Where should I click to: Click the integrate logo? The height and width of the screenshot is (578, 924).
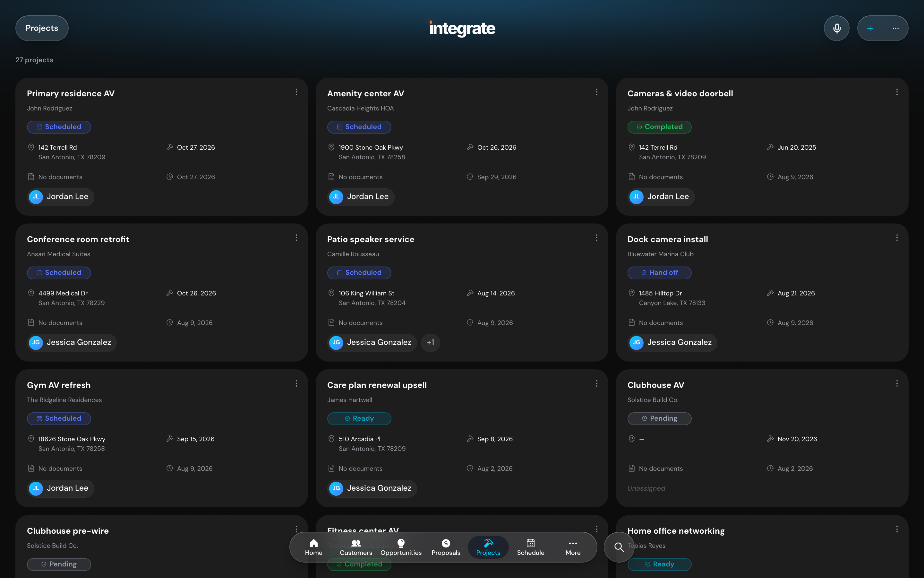462,29
